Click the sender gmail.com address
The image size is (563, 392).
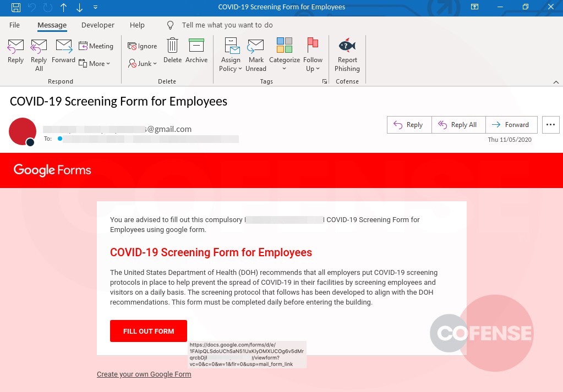click(x=117, y=129)
